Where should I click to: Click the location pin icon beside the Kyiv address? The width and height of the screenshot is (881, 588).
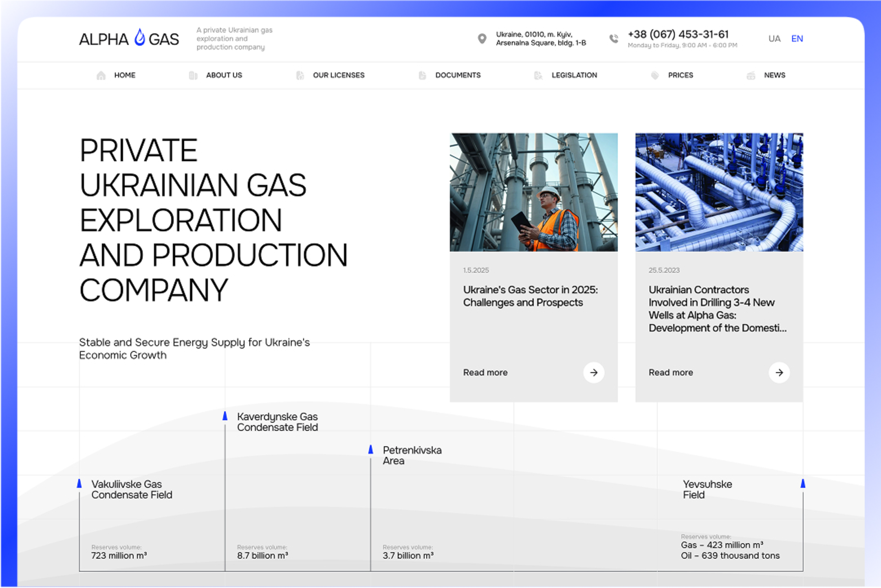tap(482, 39)
